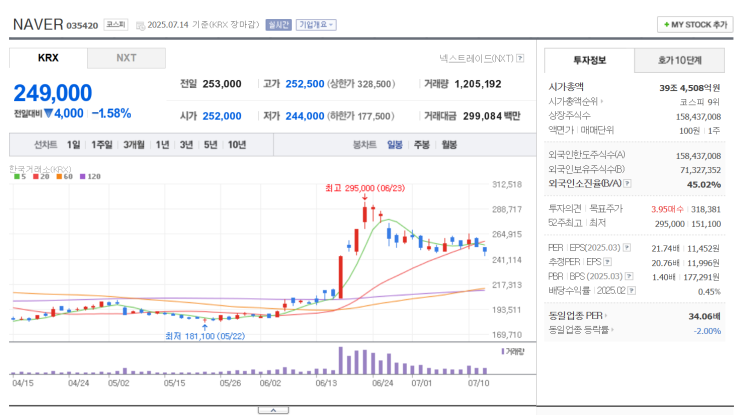The height and width of the screenshot is (415, 743).
Task: Click help icon beside PER EPS(2025.03)
Action: click(627, 247)
